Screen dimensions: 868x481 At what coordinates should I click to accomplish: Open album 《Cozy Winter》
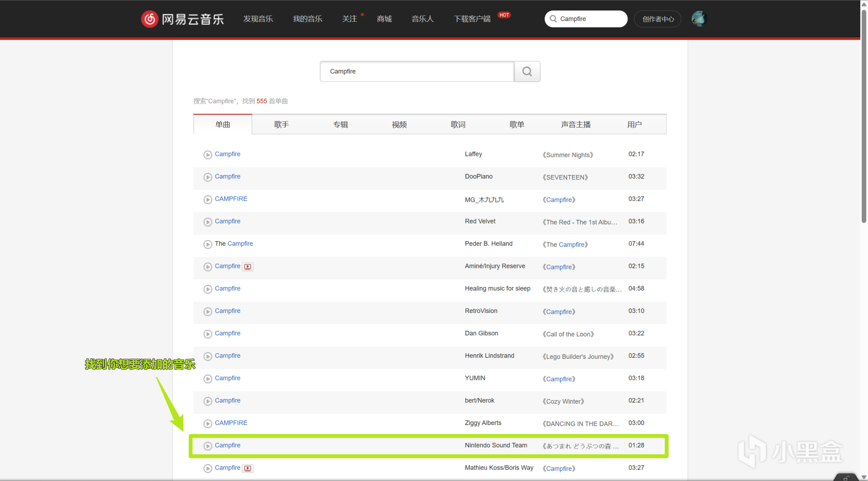point(563,401)
